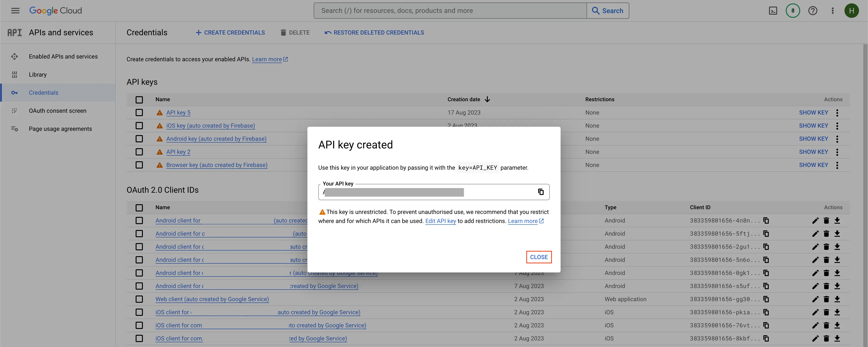This screenshot has width=868, height=347.
Task: Open OAuth consent screen page
Action: (58, 111)
